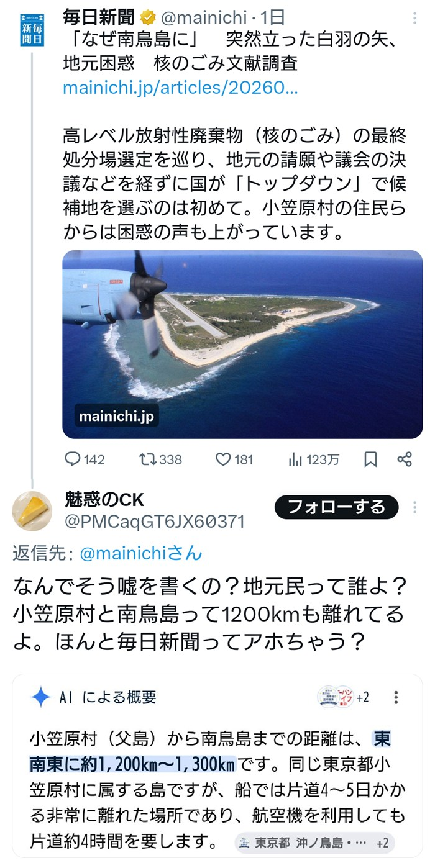Open the reply icon with 142 comments
This screenshot has width=435, height=868.
(x=73, y=459)
